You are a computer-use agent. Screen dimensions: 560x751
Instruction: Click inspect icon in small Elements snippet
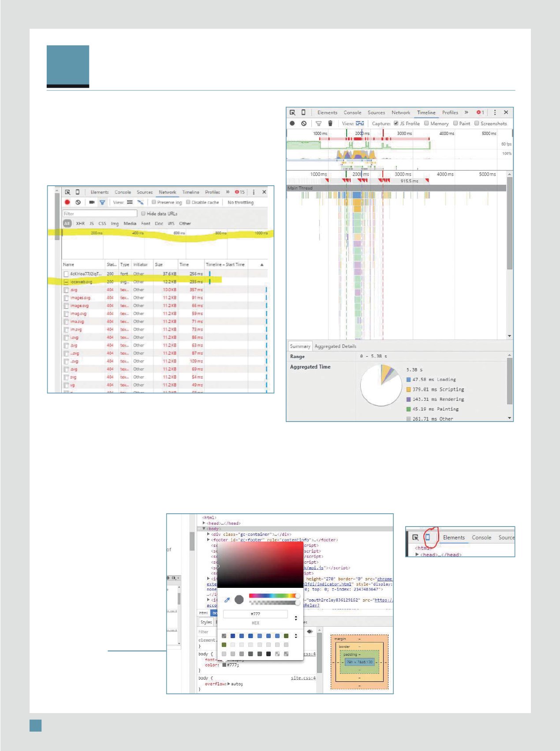click(x=415, y=538)
